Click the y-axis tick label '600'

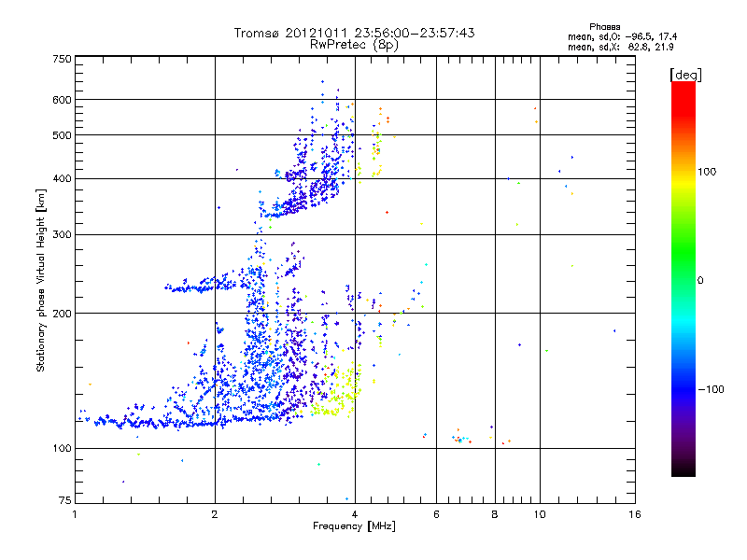[x=63, y=100]
